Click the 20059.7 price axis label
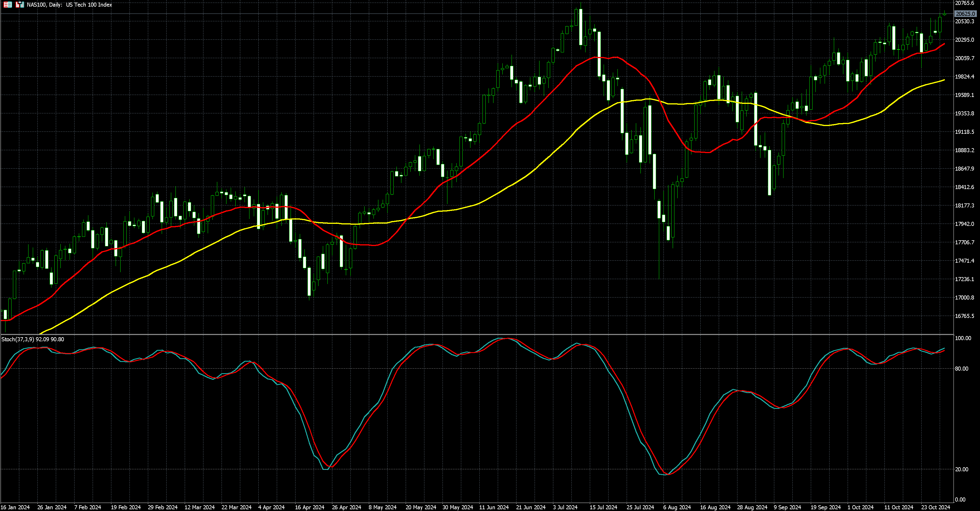The width and height of the screenshot is (980, 511). (x=964, y=58)
